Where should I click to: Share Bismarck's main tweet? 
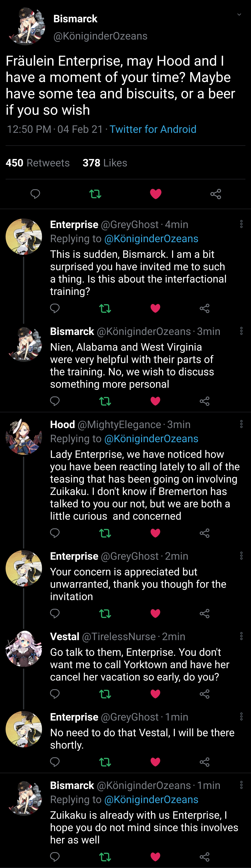click(216, 194)
